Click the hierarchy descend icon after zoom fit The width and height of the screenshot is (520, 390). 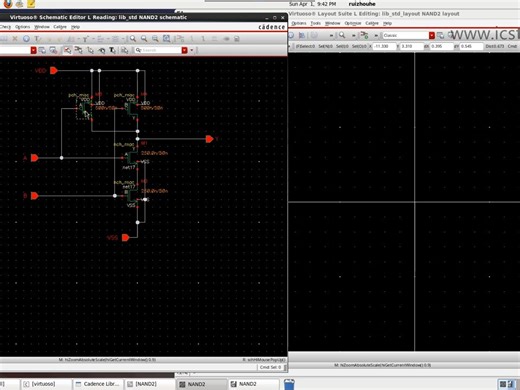tap(179, 39)
